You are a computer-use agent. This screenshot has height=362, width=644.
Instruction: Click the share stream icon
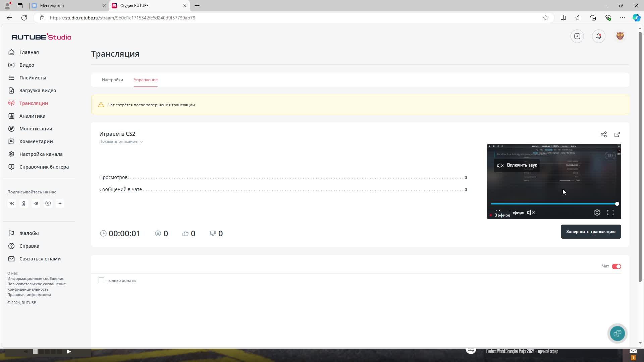604,134
